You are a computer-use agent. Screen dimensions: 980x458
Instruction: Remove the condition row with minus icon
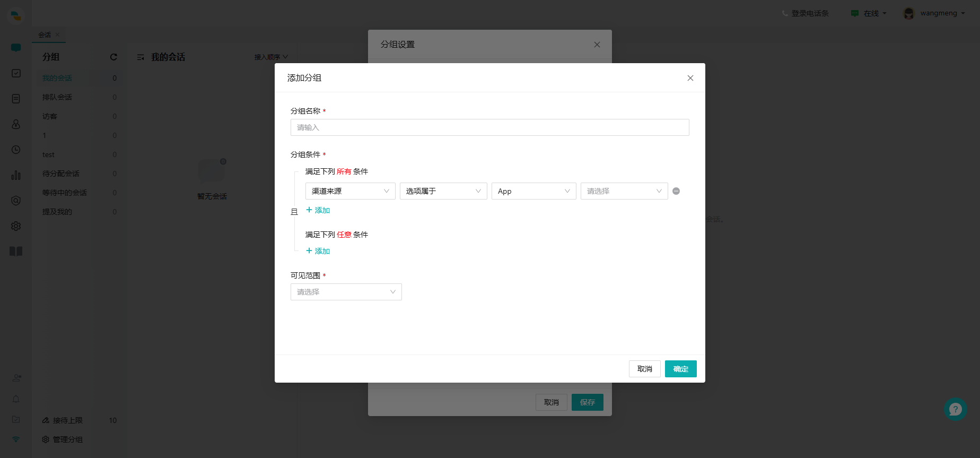[x=676, y=191]
